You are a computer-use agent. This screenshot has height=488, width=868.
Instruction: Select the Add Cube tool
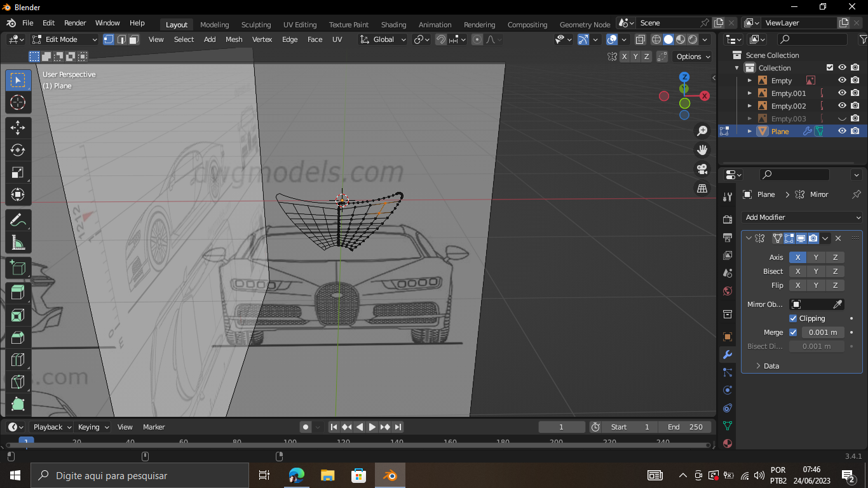point(18,268)
